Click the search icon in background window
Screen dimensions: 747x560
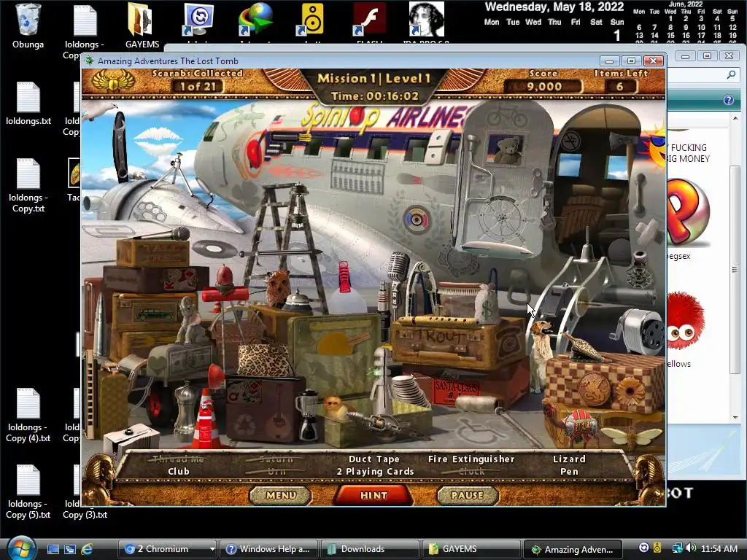pyautogui.click(x=731, y=75)
